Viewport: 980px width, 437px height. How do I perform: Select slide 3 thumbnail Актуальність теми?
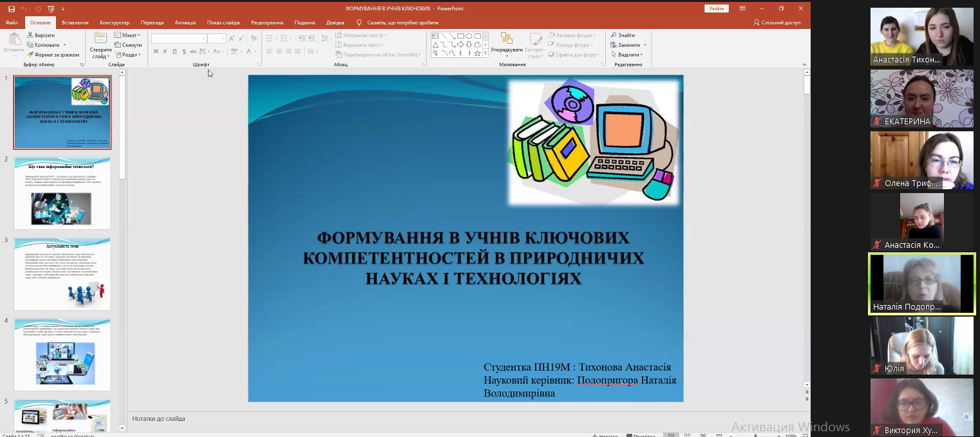62,274
